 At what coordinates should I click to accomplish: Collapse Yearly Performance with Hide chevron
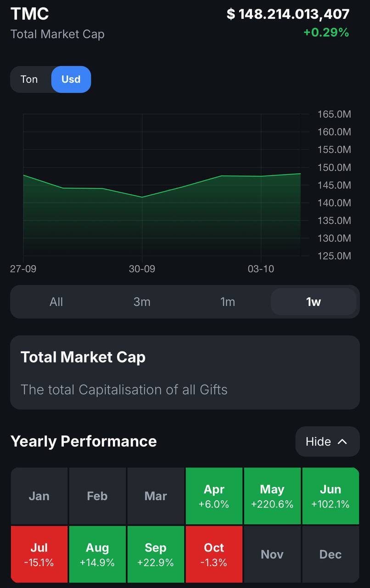tap(327, 441)
